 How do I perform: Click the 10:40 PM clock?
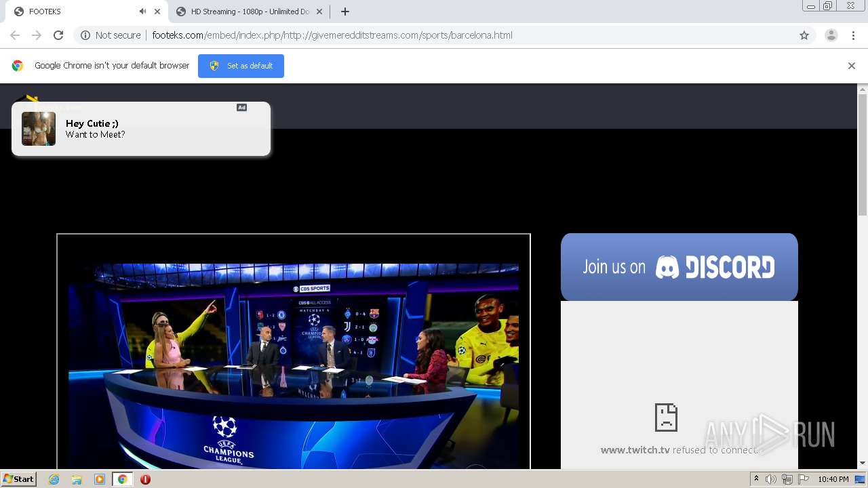click(x=833, y=479)
